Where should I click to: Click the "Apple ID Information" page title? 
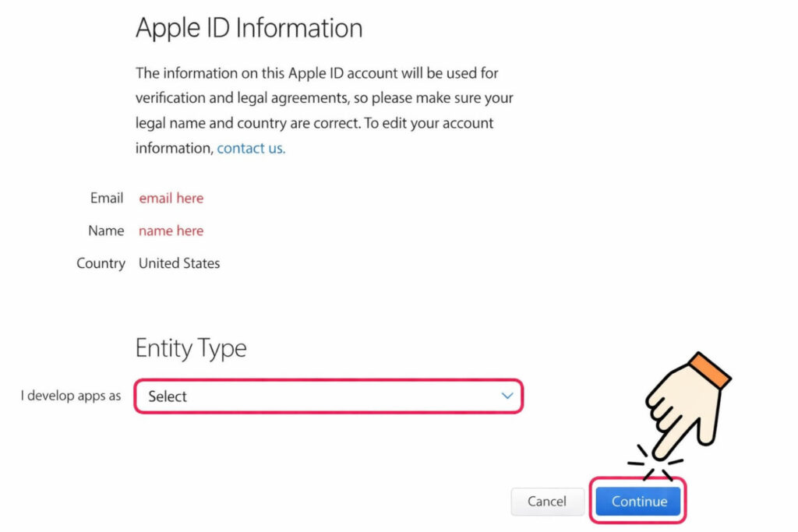click(249, 27)
